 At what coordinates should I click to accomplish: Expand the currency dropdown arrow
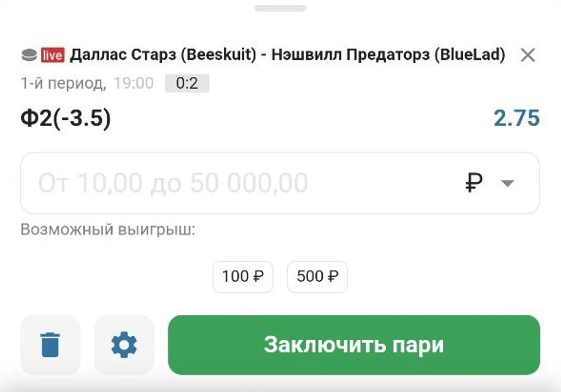tap(508, 183)
